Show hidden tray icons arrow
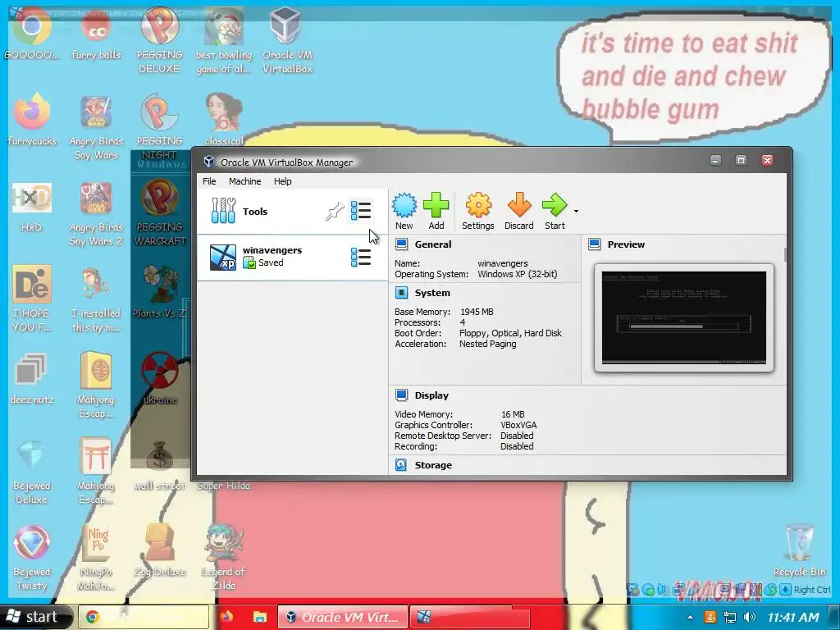 coord(690,618)
